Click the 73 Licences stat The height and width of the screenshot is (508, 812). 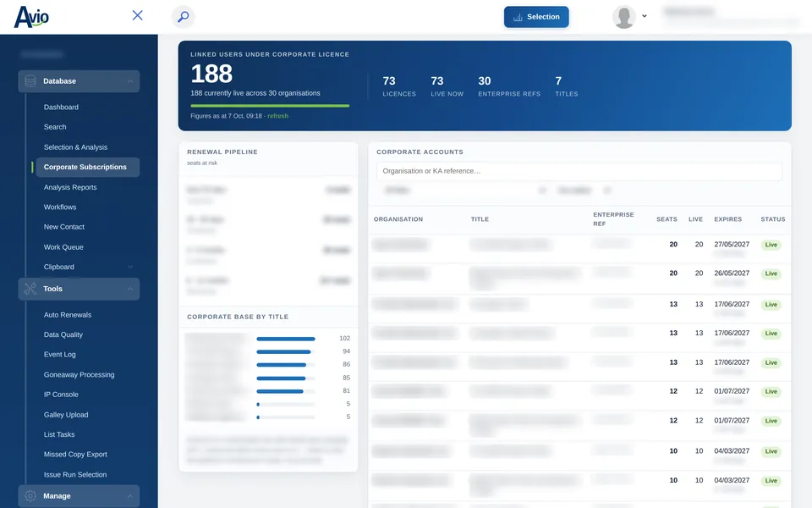pos(398,86)
